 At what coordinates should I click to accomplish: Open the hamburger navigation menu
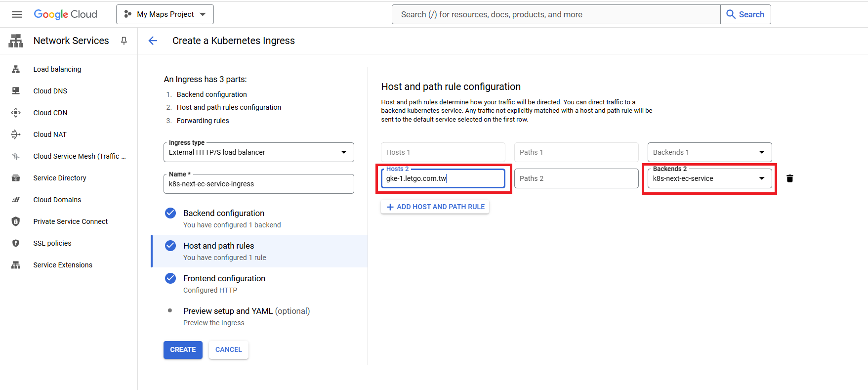(x=17, y=14)
